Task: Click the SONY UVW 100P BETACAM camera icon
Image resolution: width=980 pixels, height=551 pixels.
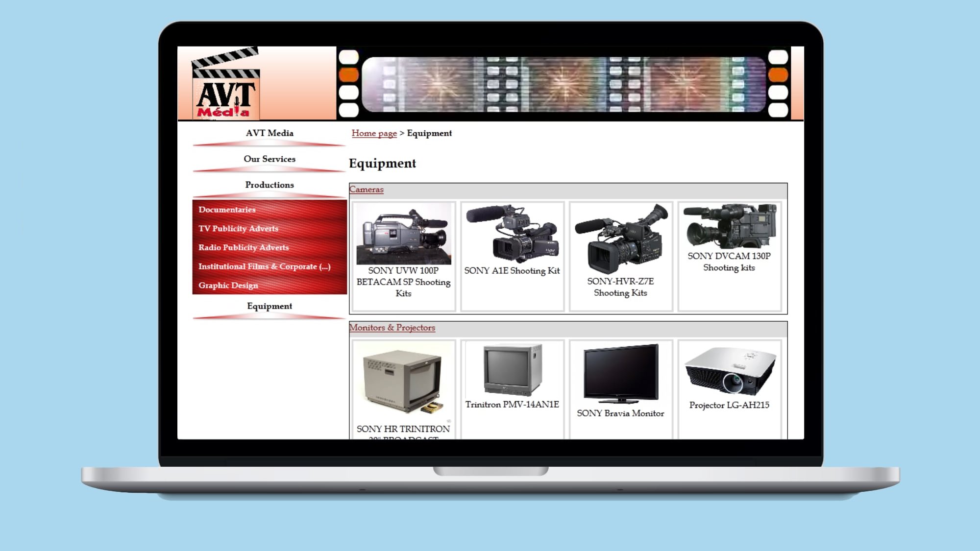Action: click(403, 234)
